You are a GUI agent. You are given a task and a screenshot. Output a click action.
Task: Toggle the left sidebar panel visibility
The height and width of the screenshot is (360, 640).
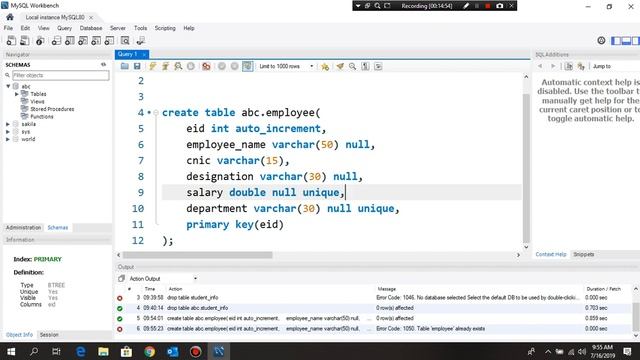(616, 40)
